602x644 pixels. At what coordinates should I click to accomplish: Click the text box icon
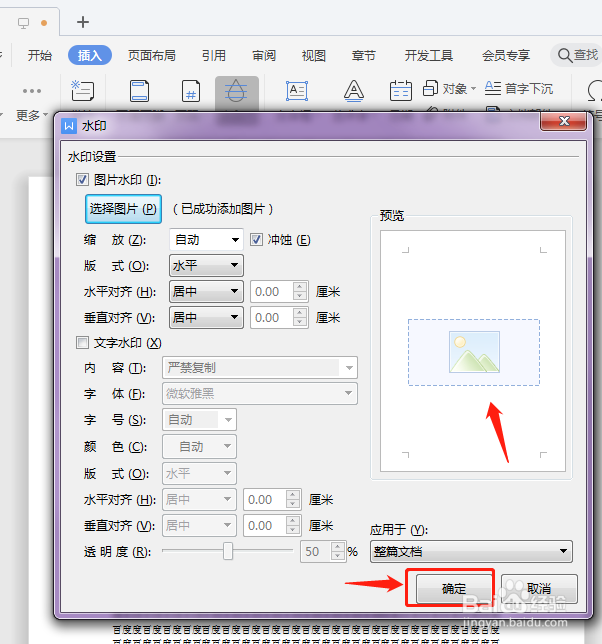tap(297, 91)
